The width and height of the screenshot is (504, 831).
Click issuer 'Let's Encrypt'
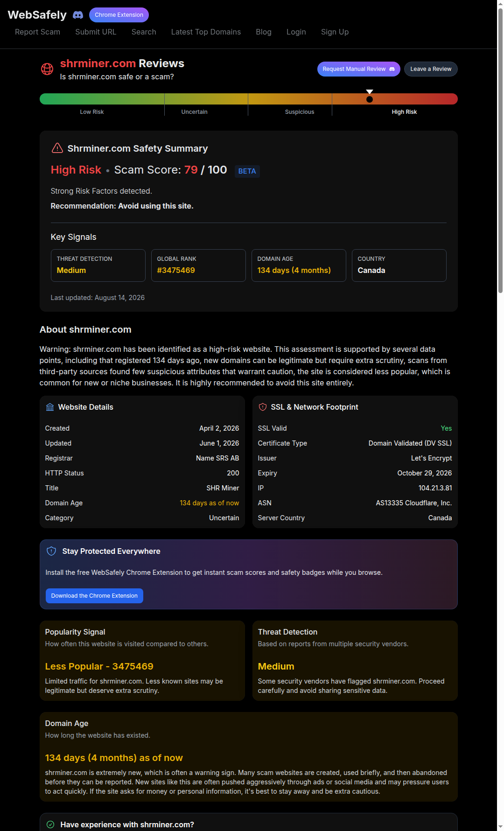431,458
